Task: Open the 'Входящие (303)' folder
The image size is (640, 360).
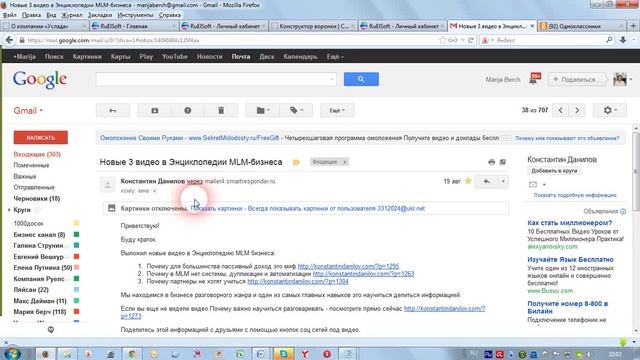Action: click(x=37, y=154)
